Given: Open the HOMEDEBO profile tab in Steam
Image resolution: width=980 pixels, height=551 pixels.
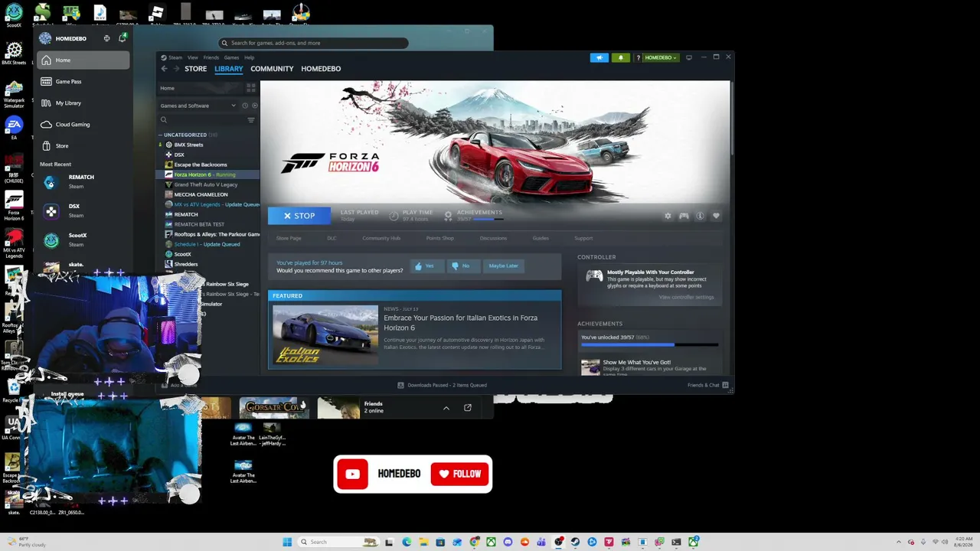Looking at the screenshot, I should [321, 69].
